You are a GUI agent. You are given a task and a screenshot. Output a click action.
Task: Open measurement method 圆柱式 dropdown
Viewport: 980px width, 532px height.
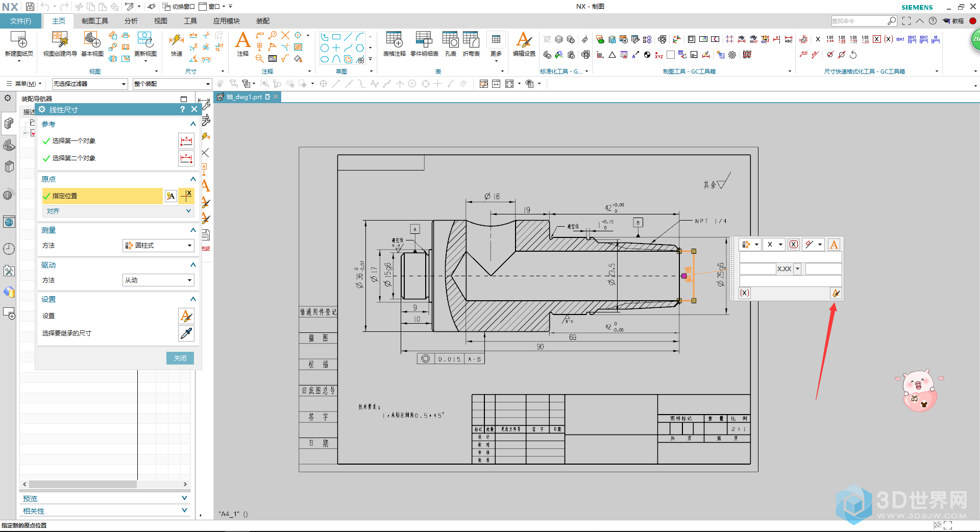(x=158, y=246)
